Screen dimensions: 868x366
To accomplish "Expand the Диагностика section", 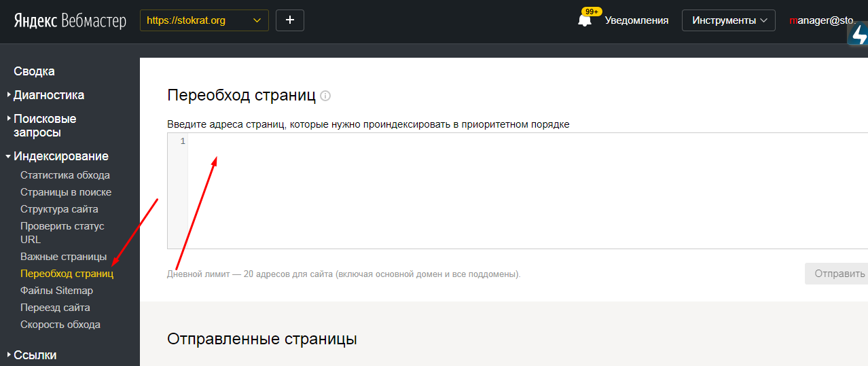I will (49, 95).
